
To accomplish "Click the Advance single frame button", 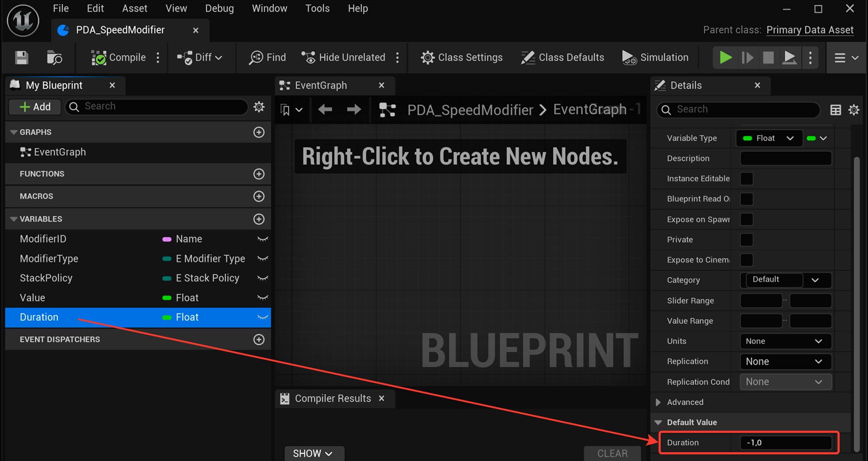I will tap(747, 58).
